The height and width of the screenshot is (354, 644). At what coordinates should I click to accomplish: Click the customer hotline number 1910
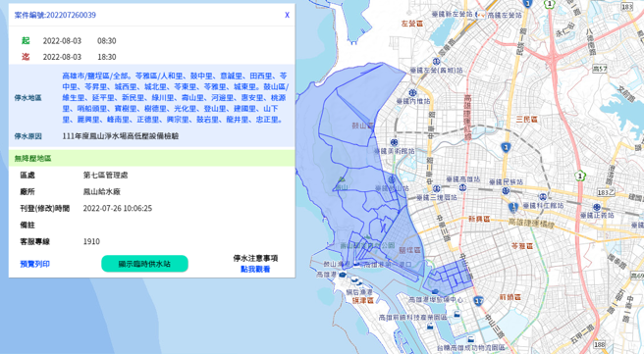(91, 241)
